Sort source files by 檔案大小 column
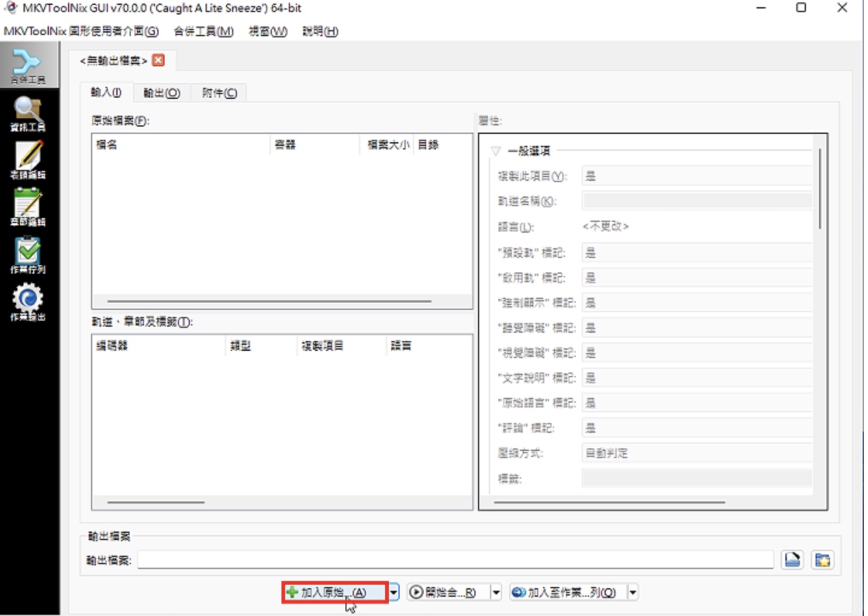The image size is (868, 616). point(387,145)
